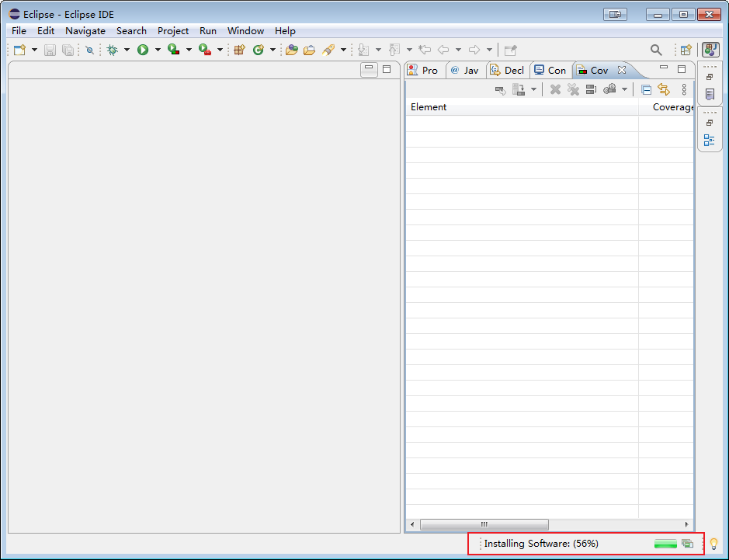729x560 pixels.
Task: Click the Open Type icon
Action: (291, 50)
